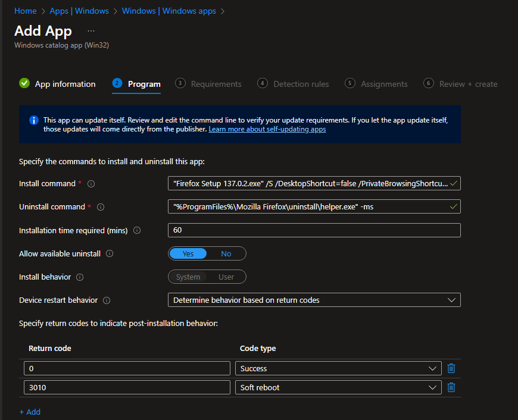The image size is (518, 420).
Task: Expand the Device restart behavior dropdown
Action: [314, 300]
